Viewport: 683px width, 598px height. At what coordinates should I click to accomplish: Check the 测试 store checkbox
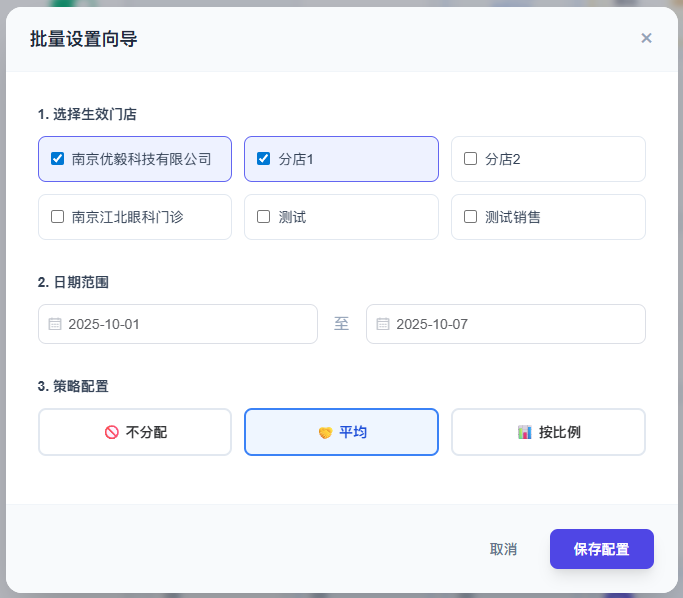click(264, 216)
